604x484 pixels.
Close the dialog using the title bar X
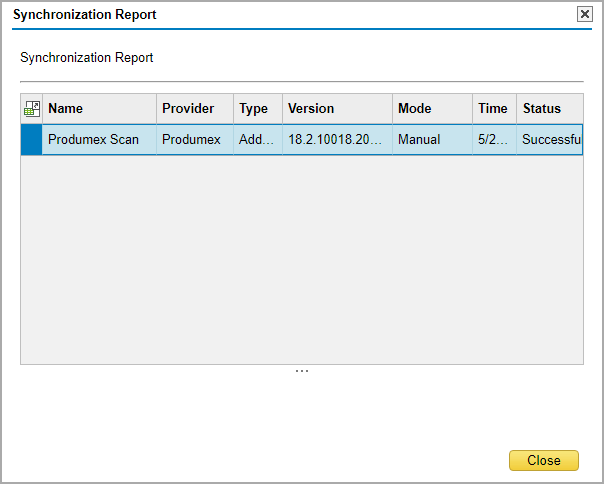click(585, 14)
